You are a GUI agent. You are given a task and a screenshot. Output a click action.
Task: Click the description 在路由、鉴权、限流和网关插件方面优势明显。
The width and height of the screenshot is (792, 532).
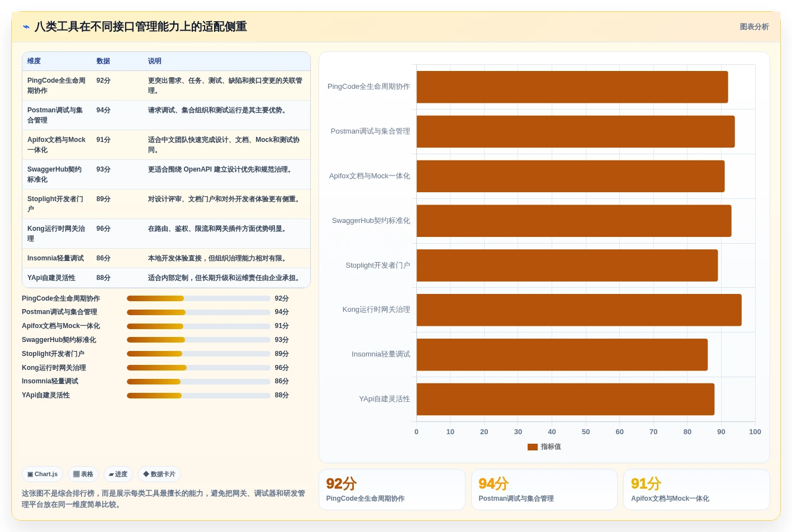pos(219,229)
